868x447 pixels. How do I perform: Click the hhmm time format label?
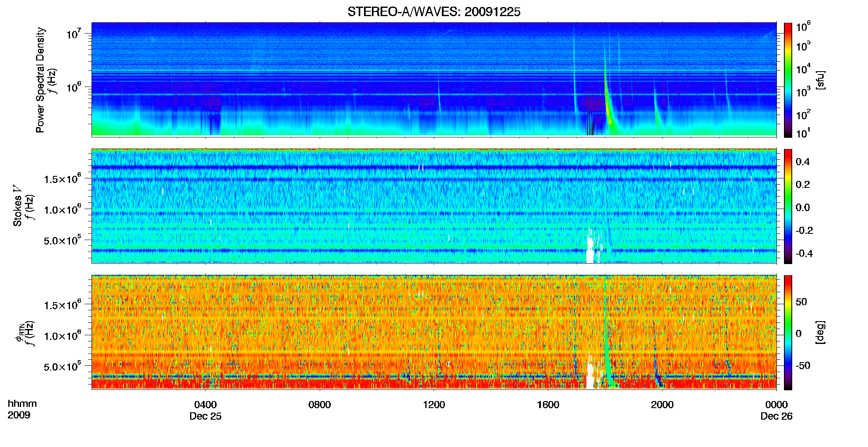click(22, 404)
